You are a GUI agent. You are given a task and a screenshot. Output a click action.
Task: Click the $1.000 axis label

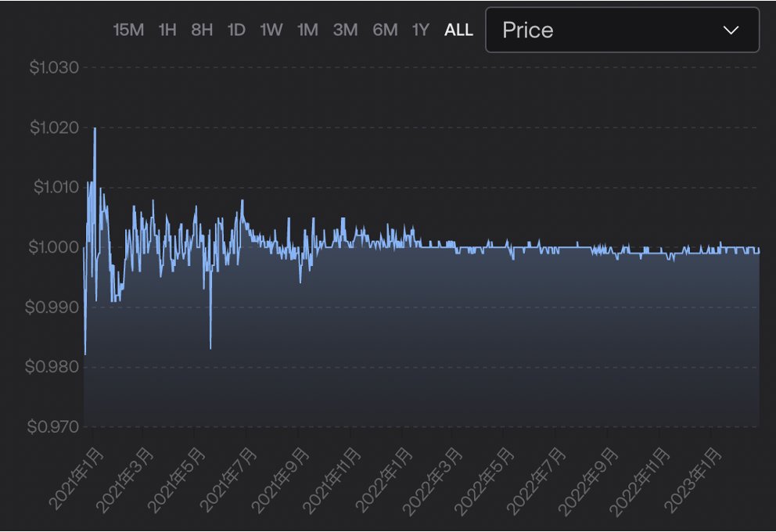tap(53, 247)
